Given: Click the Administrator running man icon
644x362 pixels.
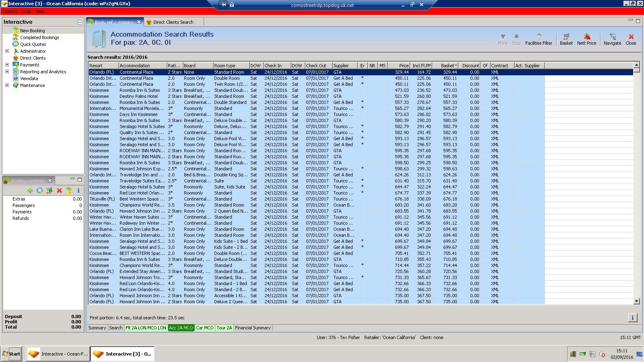Looking at the screenshot, I should point(16,51).
